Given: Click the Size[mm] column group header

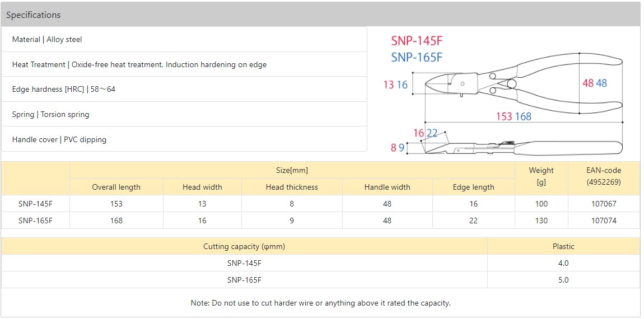Looking at the screenshot, I should click(292, 170).
